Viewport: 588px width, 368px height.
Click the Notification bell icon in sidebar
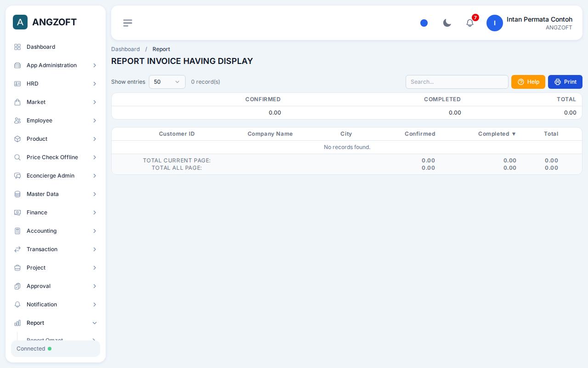point(17,305)
